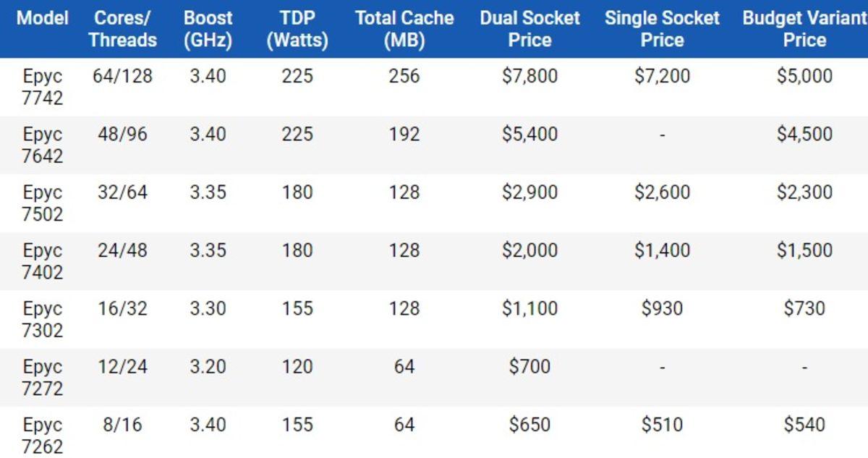Screen dimensions: 868x458
Task: Click the Budget Variant Price header
Action: click(804, 29)
